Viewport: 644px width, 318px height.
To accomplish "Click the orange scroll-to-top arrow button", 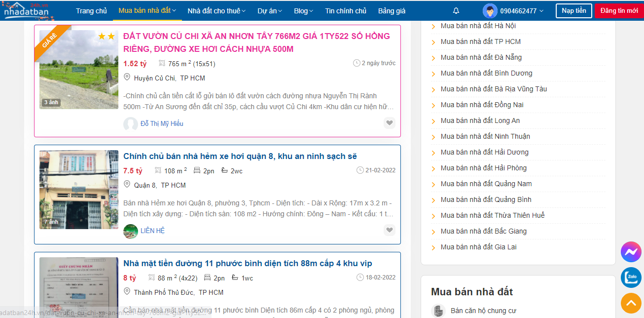I will pos(631,303).
